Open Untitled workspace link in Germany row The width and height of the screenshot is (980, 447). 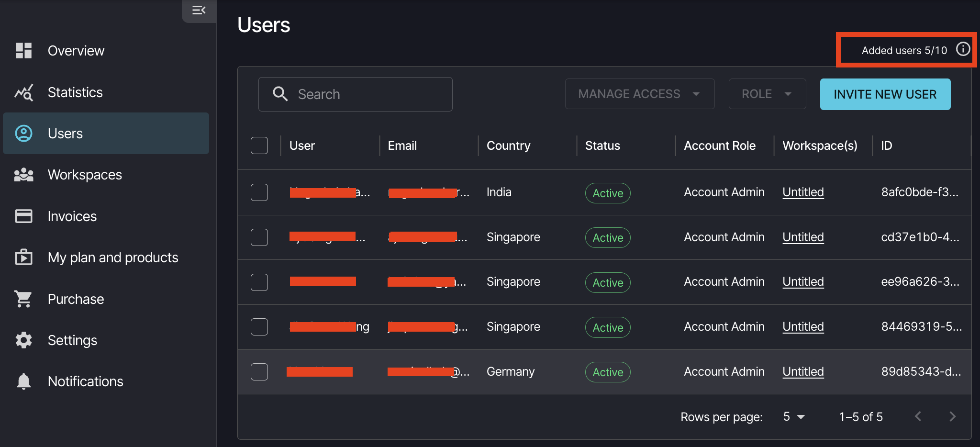803,372
